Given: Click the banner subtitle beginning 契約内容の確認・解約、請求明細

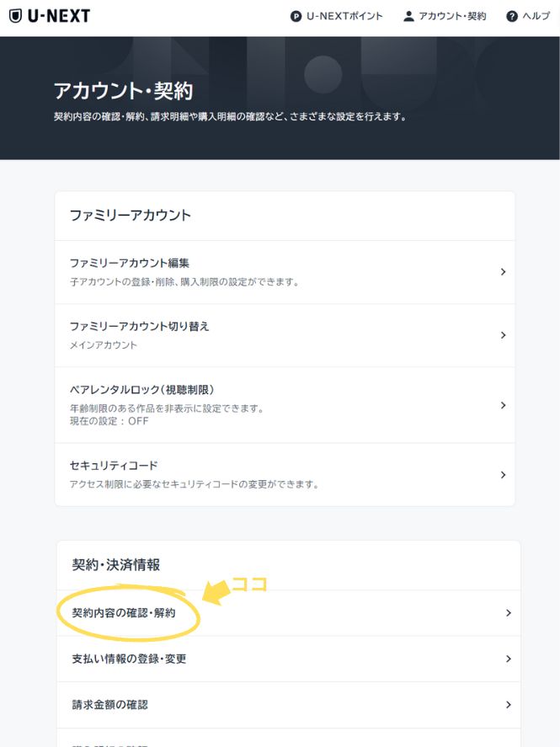Looking at the screenshot, I should click(x=230, y=117).
